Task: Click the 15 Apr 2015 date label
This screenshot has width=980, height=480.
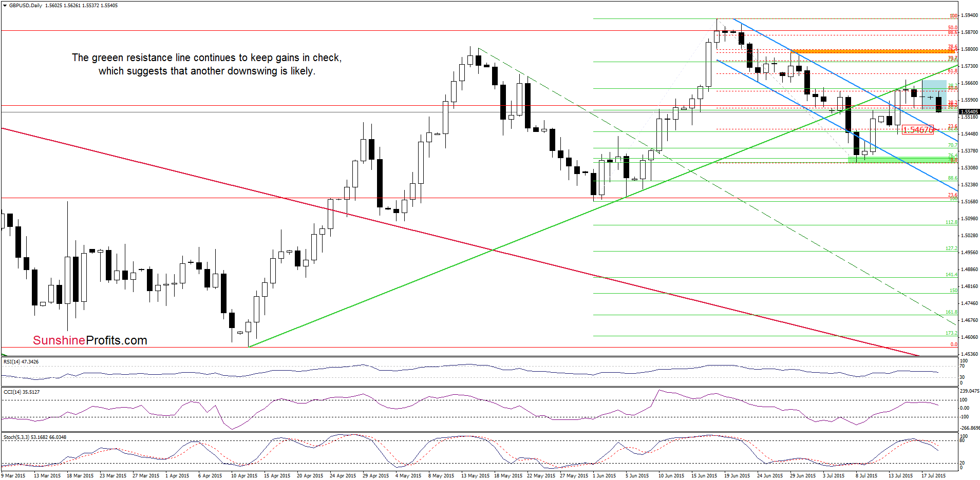Action: 277,476
